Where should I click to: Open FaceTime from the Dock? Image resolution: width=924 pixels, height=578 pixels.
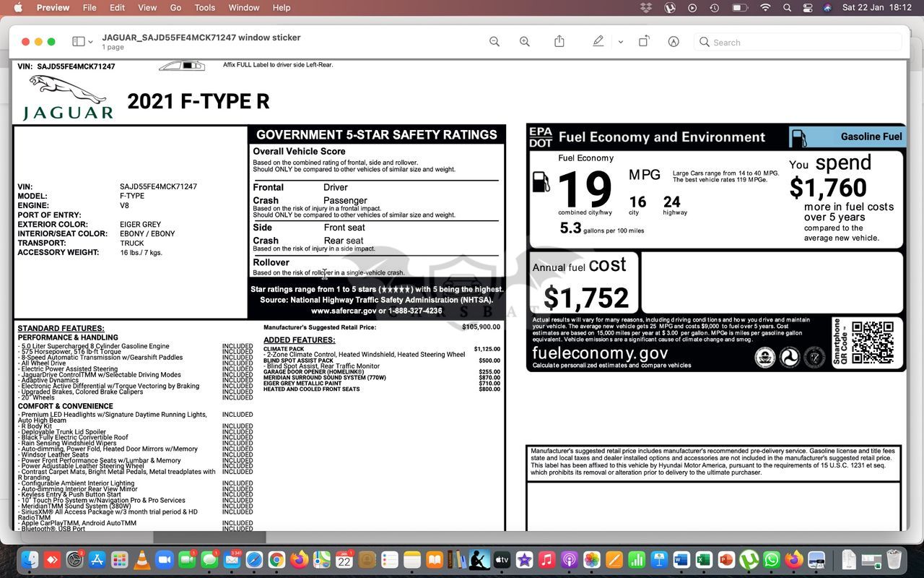(187, 560)
